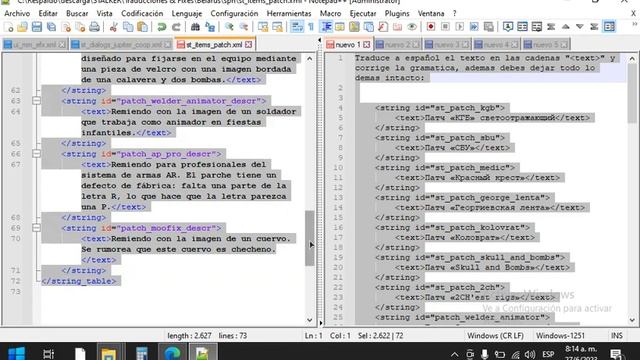640x360 pixels.
Task: Select the nuevo 5 tab
Action: [546, 44]
